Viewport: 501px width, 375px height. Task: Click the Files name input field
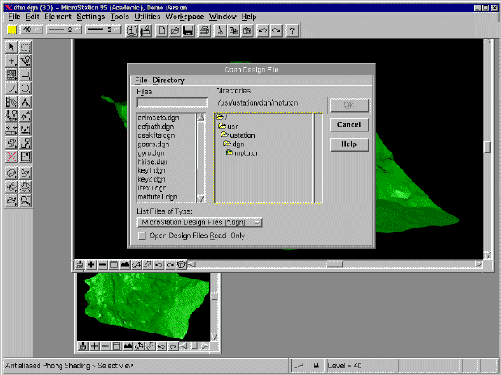[x=172, y=103]
